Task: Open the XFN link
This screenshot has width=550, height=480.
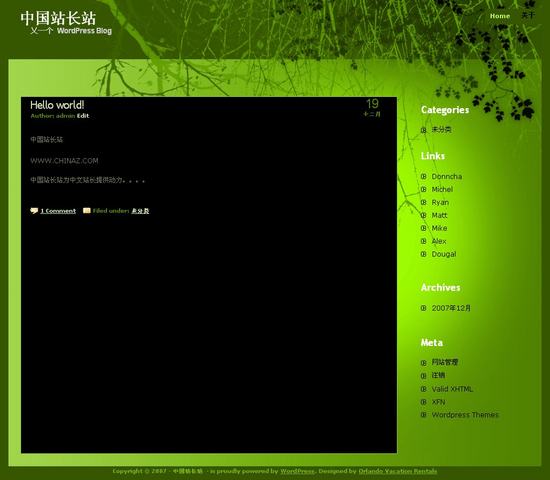Action: [438, 402]
